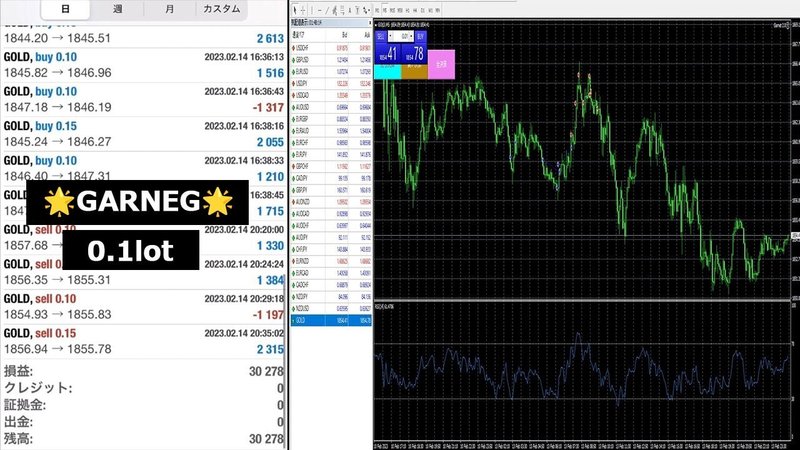Select EURJPY in Market Watch
The image size is (800, 450).
tap(331, 154)
